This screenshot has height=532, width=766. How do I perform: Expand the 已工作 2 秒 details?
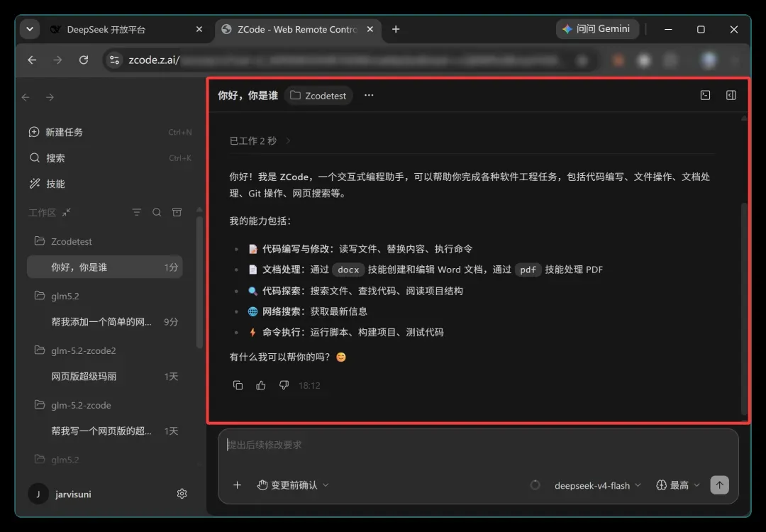(260, 140)
